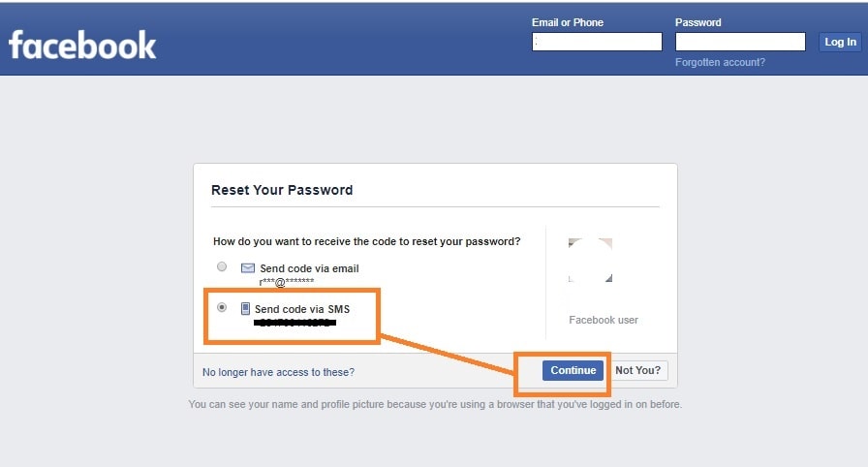Click the Continue button
Image resolution: width=868 pixels, height=467 pixels.
click(x=573, y=370)
